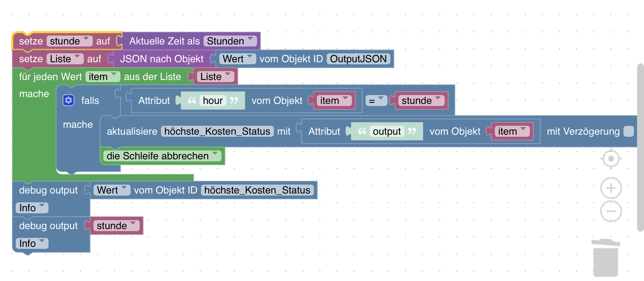Select the JSON nach Objekt block
The height and width of the screenshot is (281, 644).
(x=162, y=59)
